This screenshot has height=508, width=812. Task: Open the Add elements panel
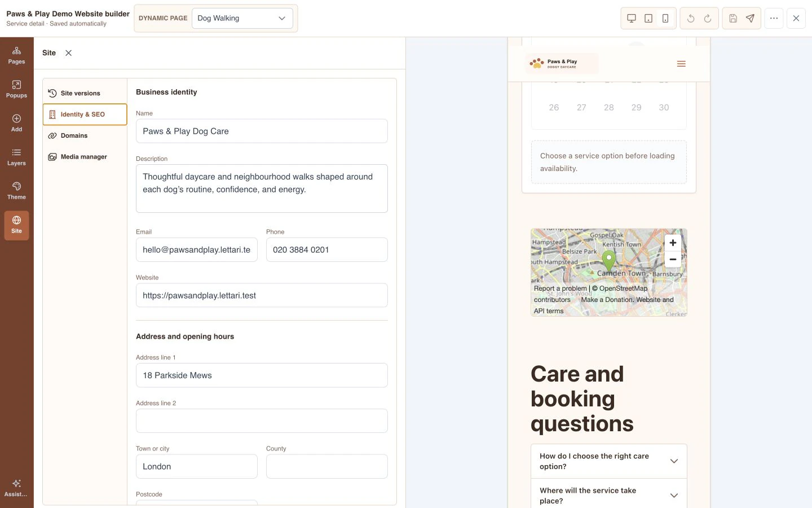click(16, 123)
